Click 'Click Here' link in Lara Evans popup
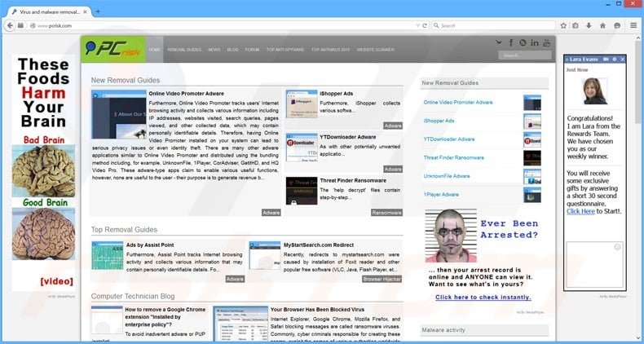Screen dimensions: 644x344 pos(580,211)
